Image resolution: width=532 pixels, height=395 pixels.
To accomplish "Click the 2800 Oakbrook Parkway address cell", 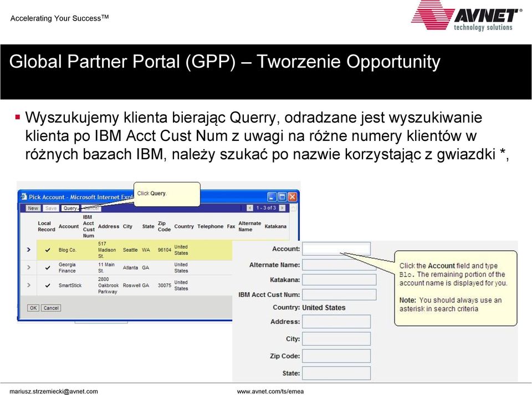I will pyautogui.click(x=108, y=285).
